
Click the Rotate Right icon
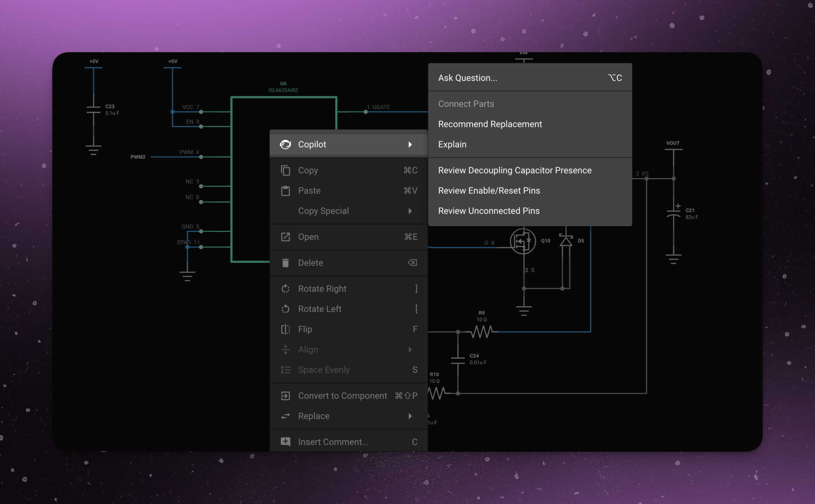point(285,289)
